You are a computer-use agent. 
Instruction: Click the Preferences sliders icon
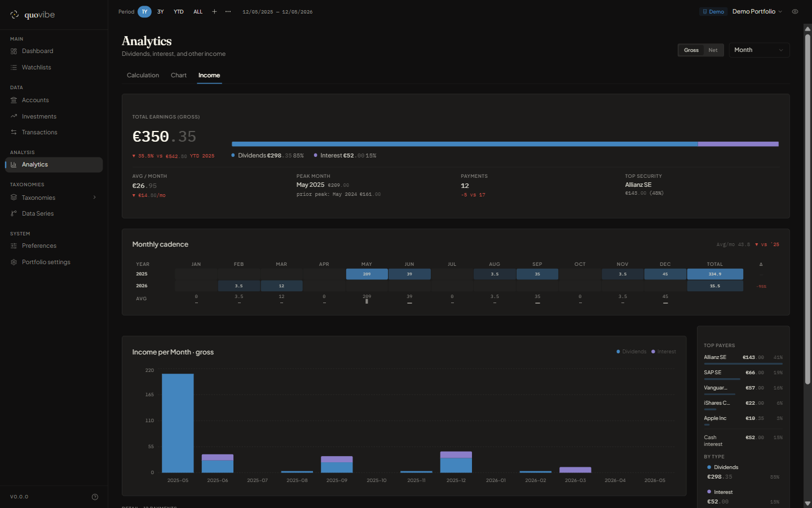point(14,246)
